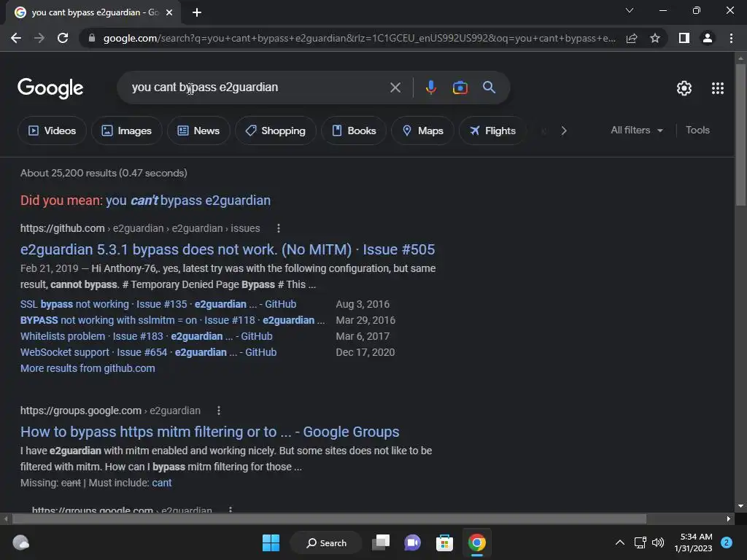Launch the Chat app from the taskbar
This screenshot has width=747, height=560.
(413, 542)
